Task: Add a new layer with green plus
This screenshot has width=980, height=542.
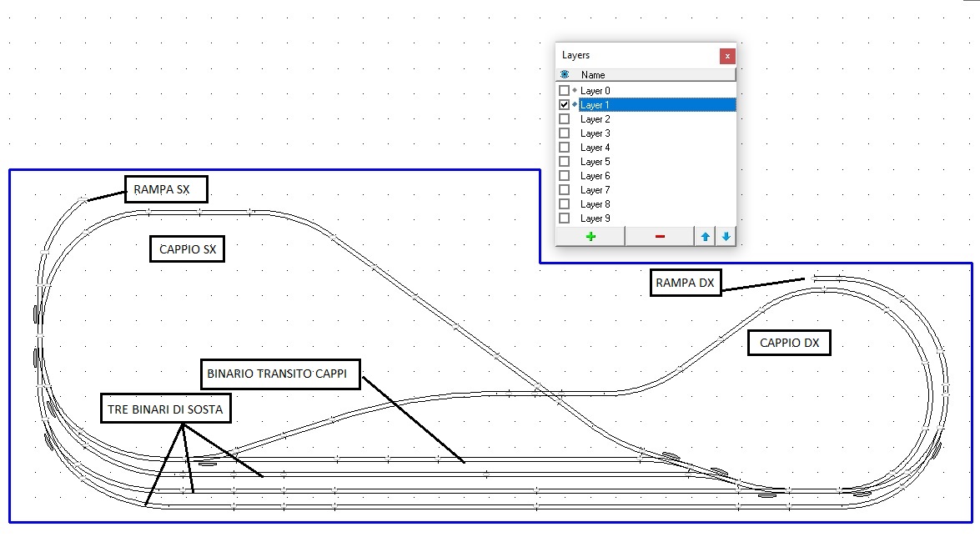Action: point(591,237)
